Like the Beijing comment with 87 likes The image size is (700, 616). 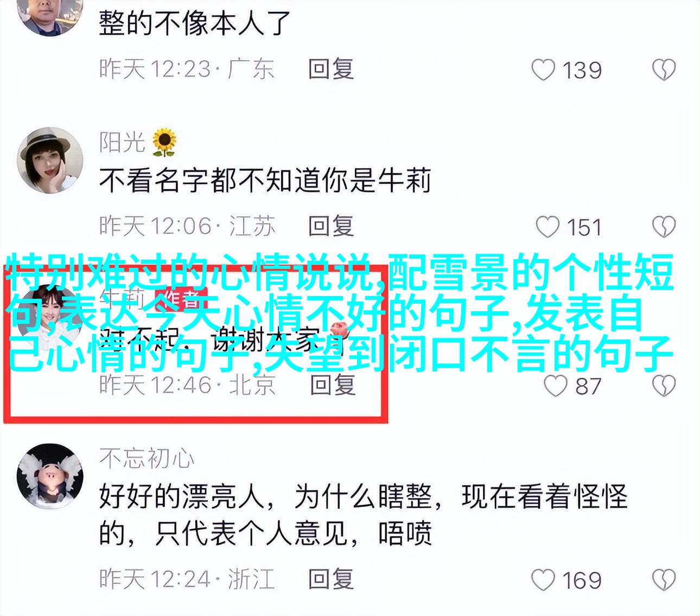click(x=556, y=386)
